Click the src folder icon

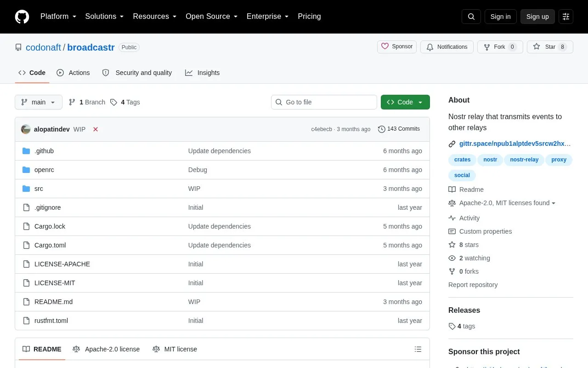pyautogui.click(x=26, y=189)
